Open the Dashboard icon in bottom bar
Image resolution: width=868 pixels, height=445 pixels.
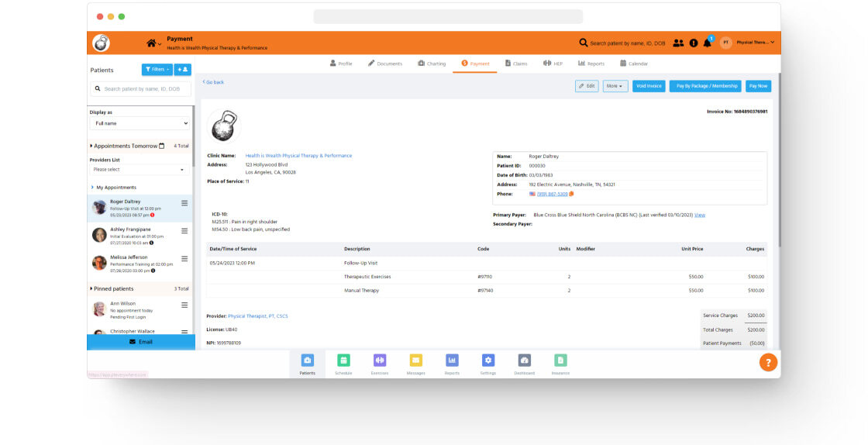(524, 360)
